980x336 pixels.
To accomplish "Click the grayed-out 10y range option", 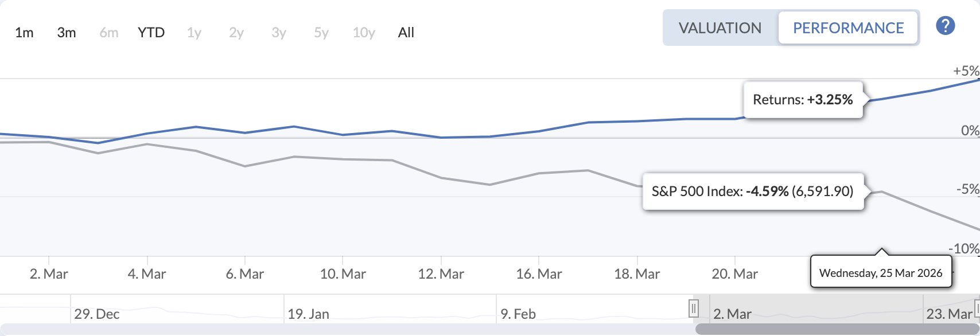I will (363, 33).
